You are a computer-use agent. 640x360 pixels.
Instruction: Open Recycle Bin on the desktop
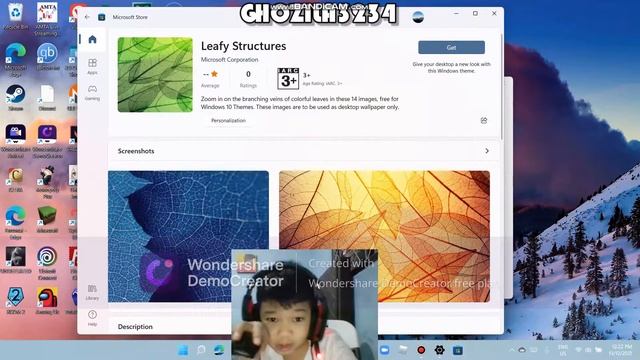point(16,17)
